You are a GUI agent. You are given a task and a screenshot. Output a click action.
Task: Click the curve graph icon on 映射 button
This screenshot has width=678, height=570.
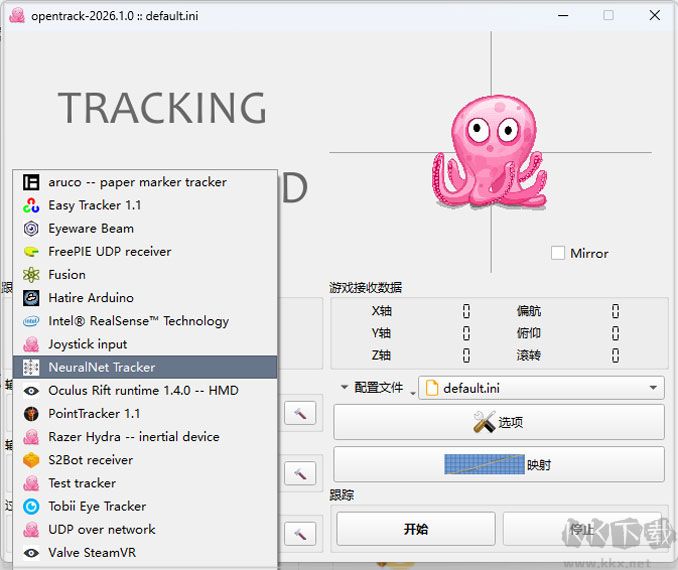tap(484, 464)
